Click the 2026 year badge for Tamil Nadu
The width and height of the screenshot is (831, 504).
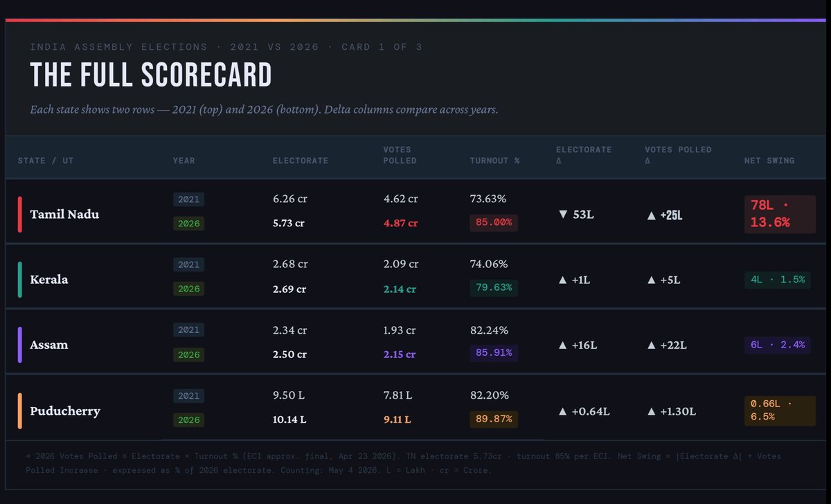click(188, 224)
